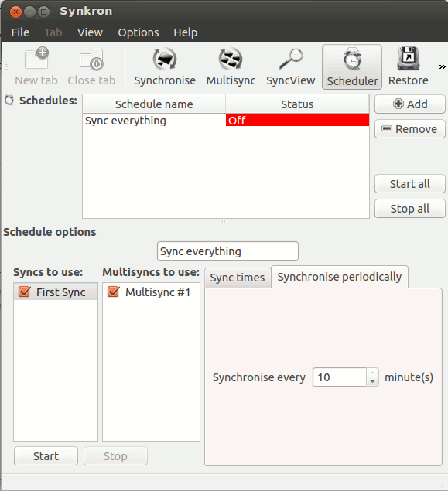
Task: Click the Stop all button
Action: click(410, 209)
